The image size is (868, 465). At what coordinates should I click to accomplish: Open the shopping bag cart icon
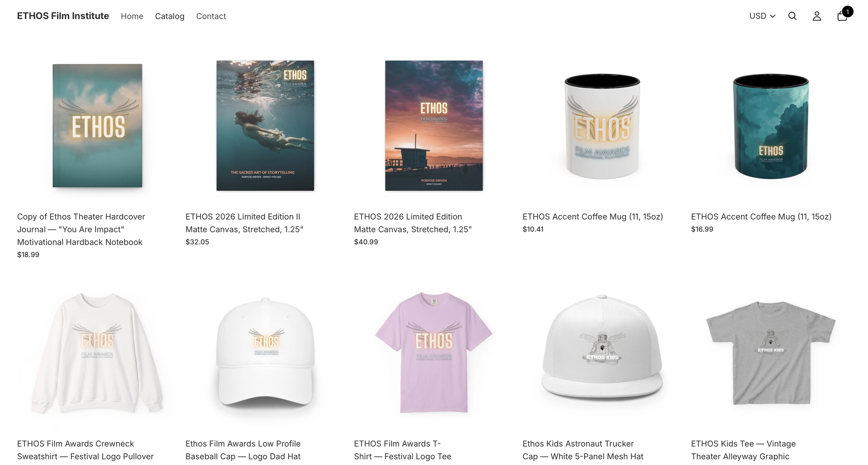[x=842, y=16]
